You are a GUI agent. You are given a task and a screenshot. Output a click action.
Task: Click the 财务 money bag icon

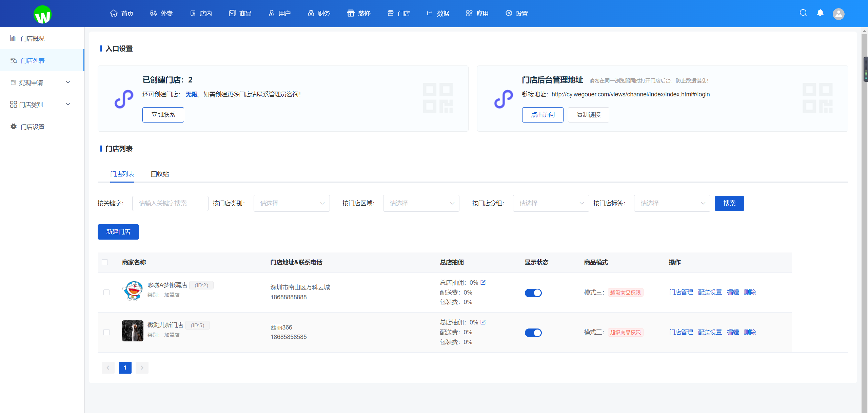[x=311, y=13]
